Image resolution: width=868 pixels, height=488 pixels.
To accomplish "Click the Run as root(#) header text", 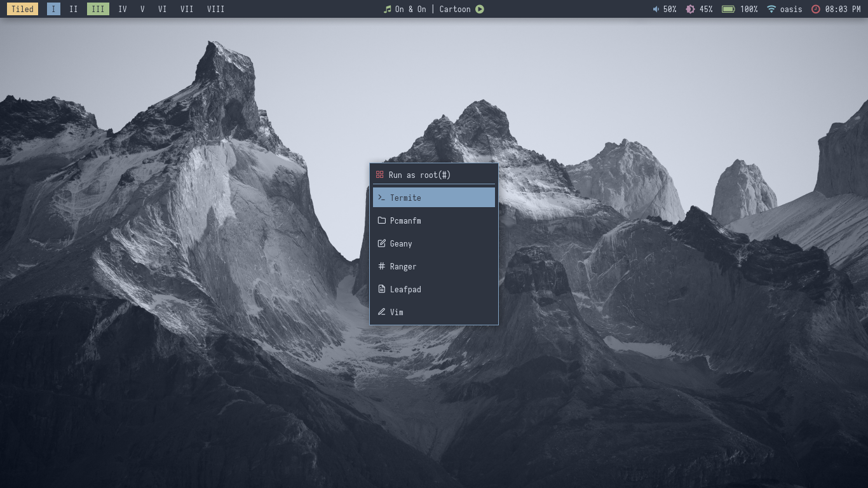I will (x=419, y=175).
